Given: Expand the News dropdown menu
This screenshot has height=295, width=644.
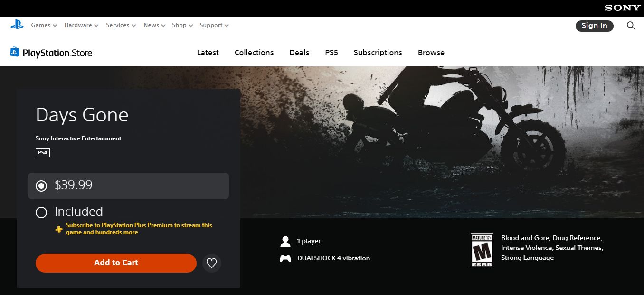Looking at the screenshot, I should point(155,25).
